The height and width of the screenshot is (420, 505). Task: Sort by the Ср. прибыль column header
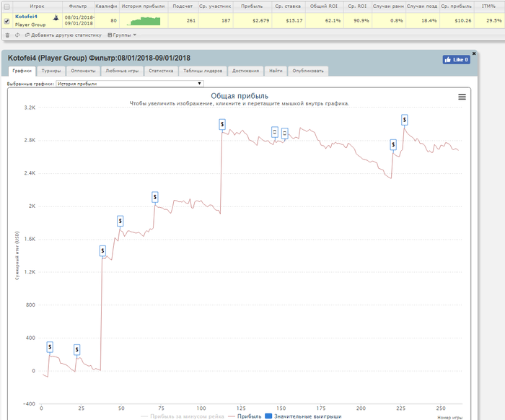[x=456, y=6]
